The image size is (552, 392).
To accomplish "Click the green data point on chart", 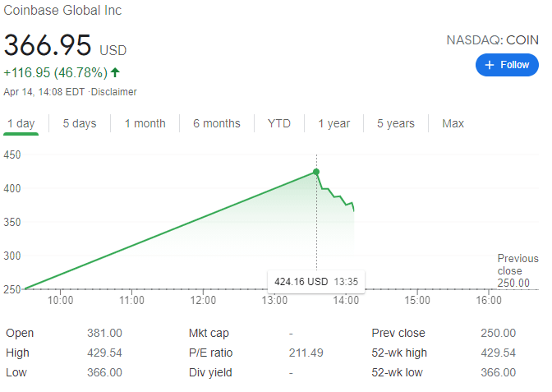I will (316, 172).
